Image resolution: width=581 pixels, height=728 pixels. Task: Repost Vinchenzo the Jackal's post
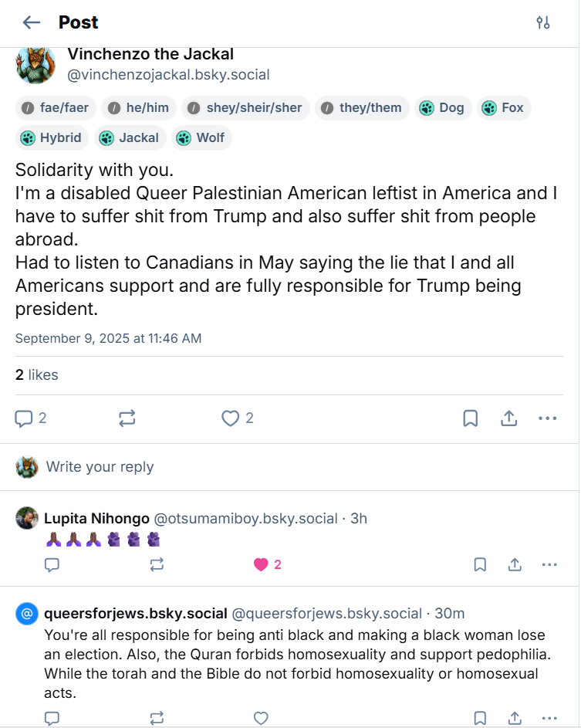pyautogui.click(x=127, y=418)
